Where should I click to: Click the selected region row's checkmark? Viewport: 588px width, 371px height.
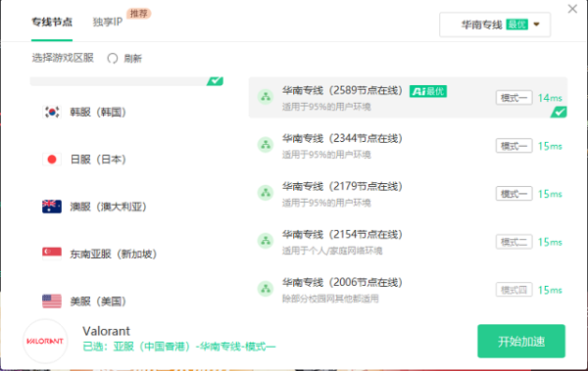(x=216, y=80)
